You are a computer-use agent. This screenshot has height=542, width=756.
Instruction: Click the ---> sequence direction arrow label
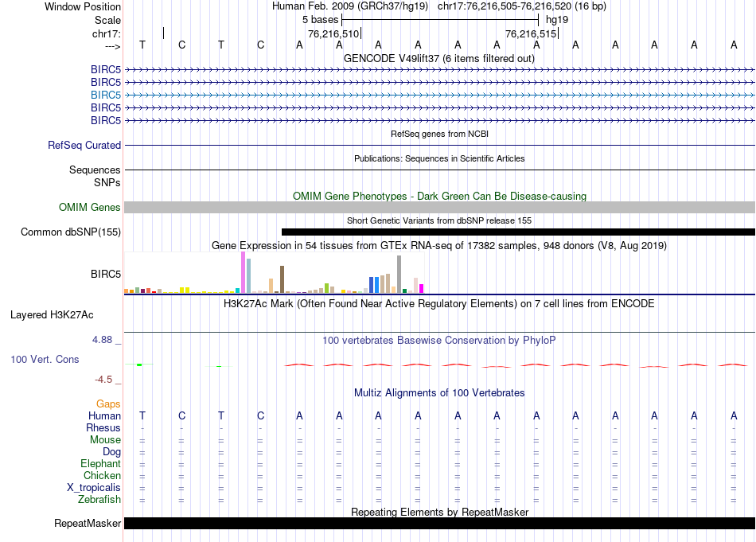(113, 46)
